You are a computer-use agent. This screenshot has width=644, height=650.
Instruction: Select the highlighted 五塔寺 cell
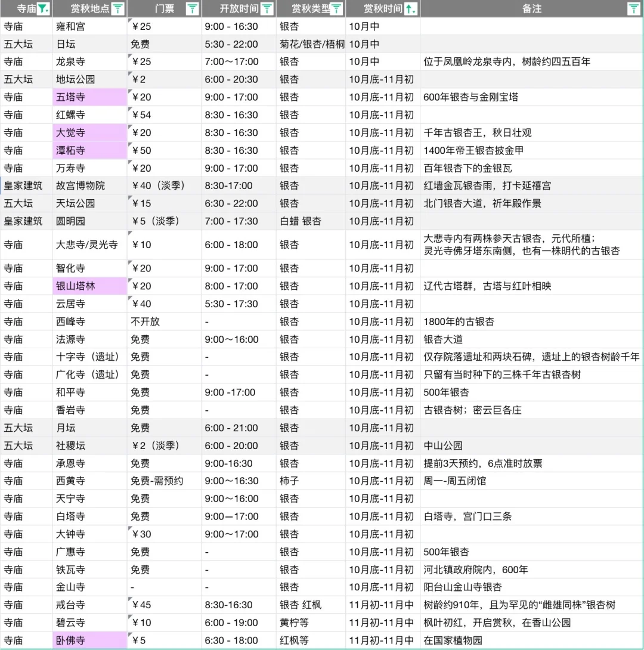[x=89, y=97]
